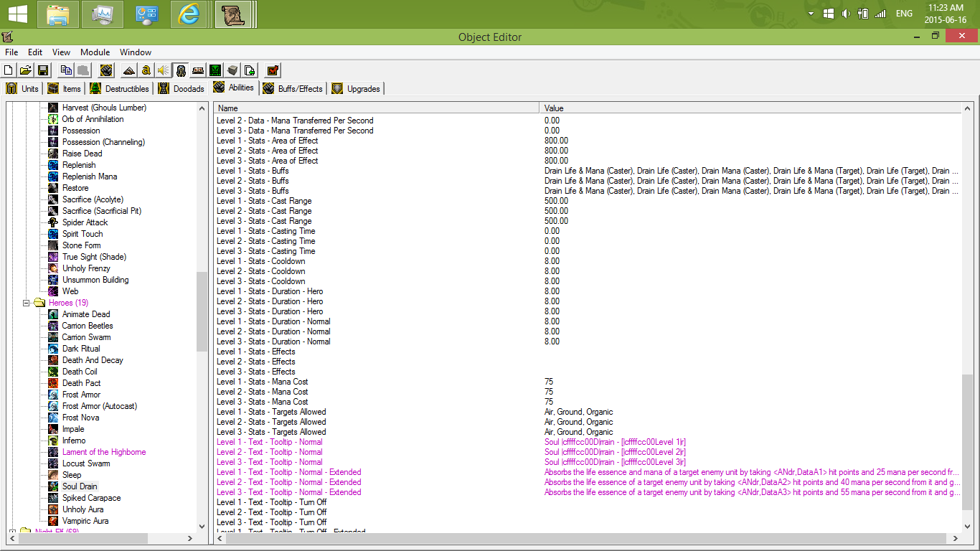Select Carrion Swarm in the tree

tap(86, 337)
